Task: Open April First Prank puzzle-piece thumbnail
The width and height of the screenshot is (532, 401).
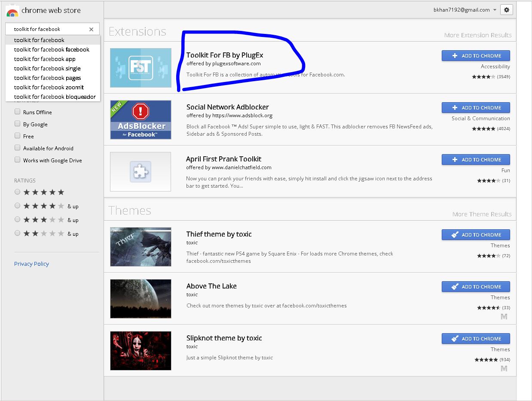Action: click(x=141, y=172)
